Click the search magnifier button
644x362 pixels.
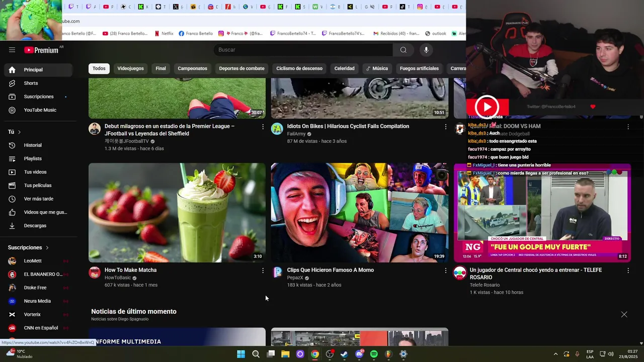(x=403, y=50)
